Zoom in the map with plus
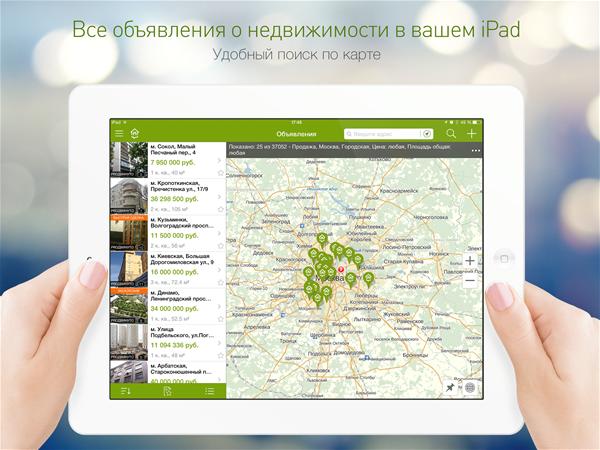 pos(470,261)
